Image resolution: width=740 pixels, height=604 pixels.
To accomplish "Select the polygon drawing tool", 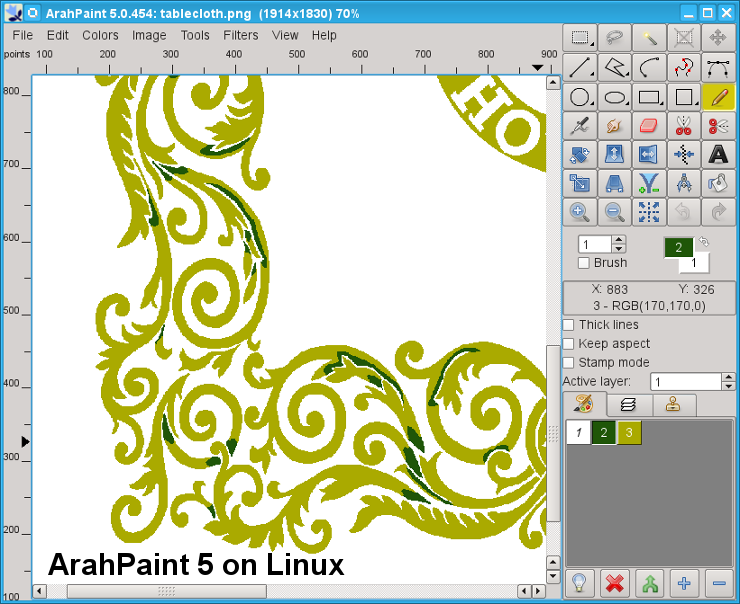I will 614,67.
